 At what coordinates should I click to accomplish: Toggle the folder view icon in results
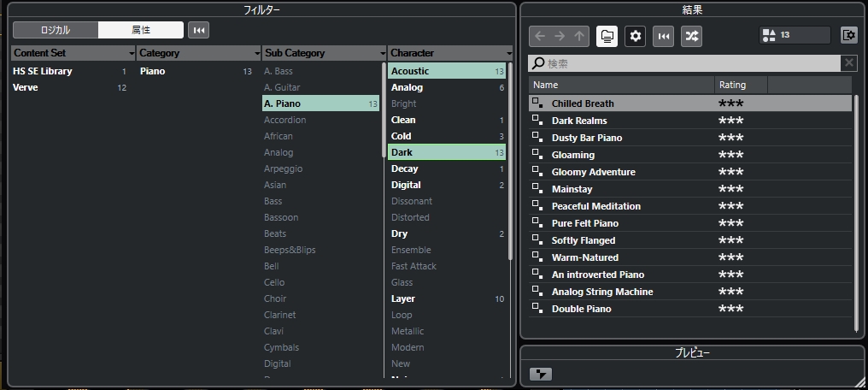(x=607, y=36)
